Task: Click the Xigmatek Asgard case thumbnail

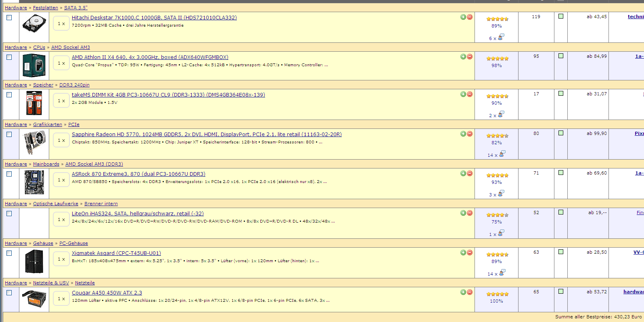Action: [x=34, y=261]
